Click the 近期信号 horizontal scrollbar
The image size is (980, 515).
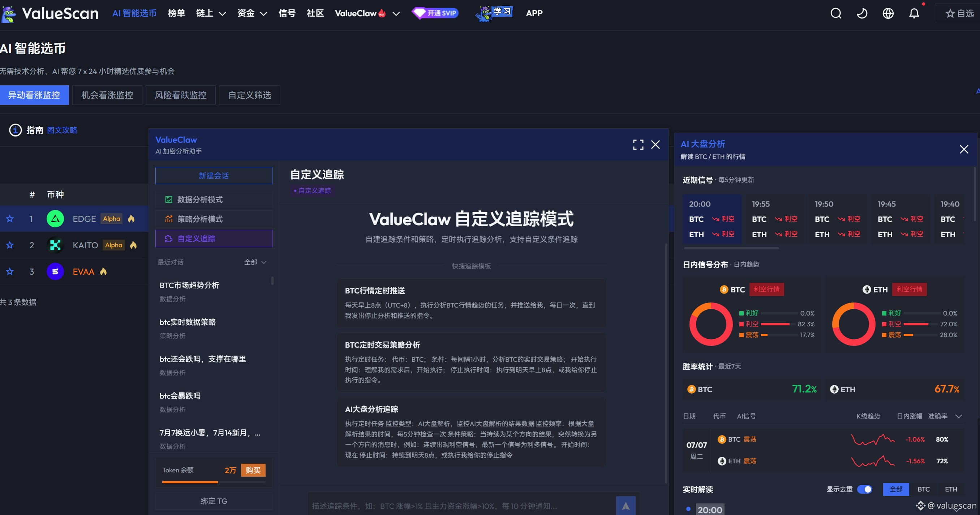coord(731,248)
